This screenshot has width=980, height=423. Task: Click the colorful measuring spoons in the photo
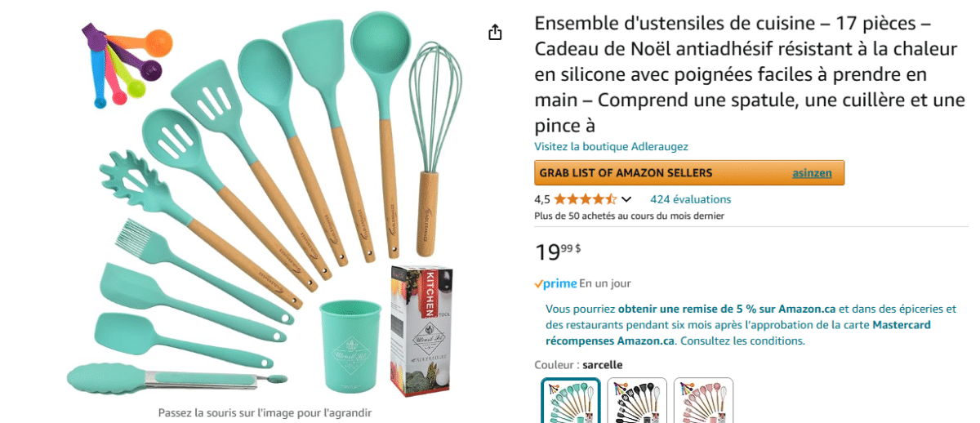[124, 65]
